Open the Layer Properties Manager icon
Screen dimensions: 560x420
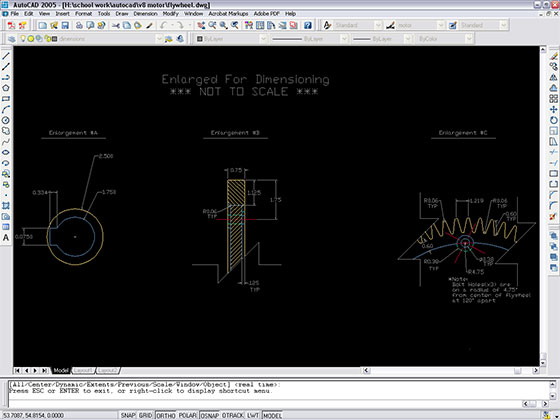(x=12, y=39)
